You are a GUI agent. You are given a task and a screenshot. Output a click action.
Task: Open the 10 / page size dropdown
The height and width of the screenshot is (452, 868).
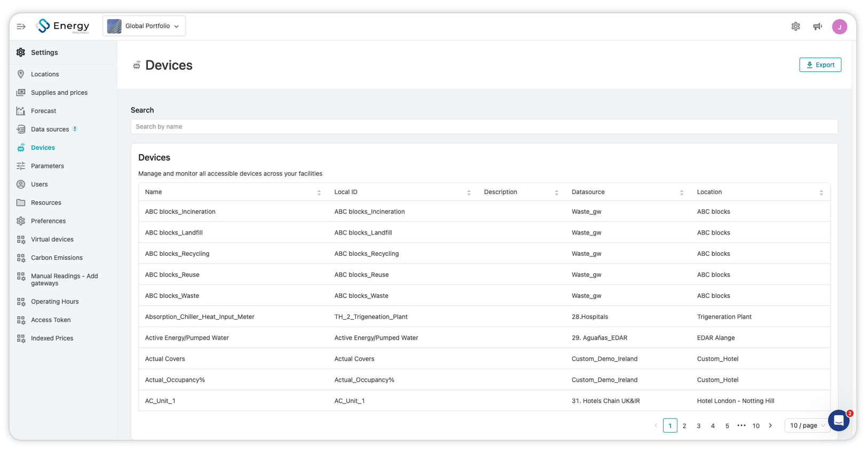[807, 425]
